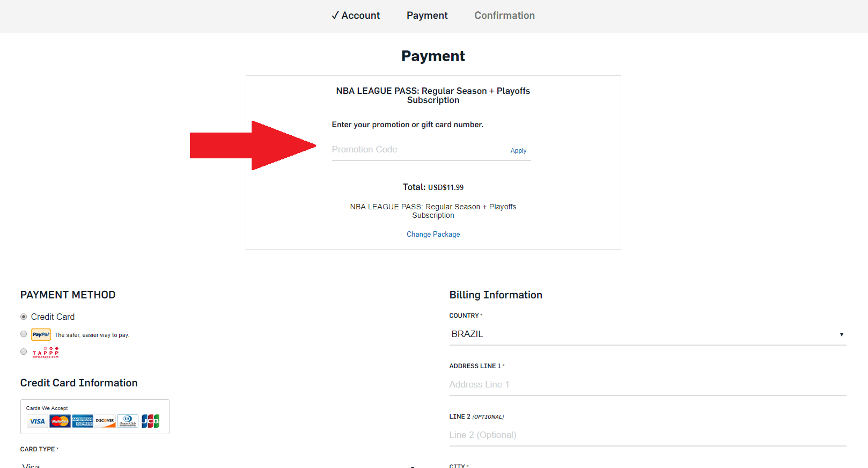868x468 pixels.
Task: Focus the Line 2 (Optional) field
Action: (648, 435)
